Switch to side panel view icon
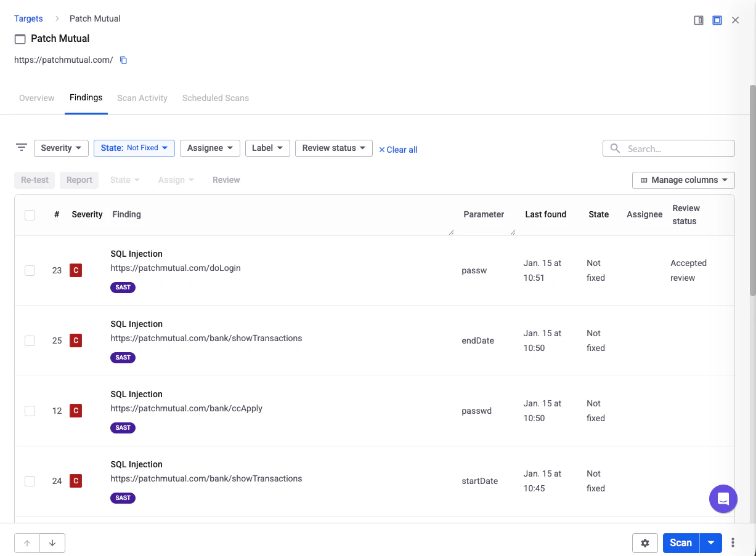This screenshot has height=556, width=756. [x=699, y=20]
